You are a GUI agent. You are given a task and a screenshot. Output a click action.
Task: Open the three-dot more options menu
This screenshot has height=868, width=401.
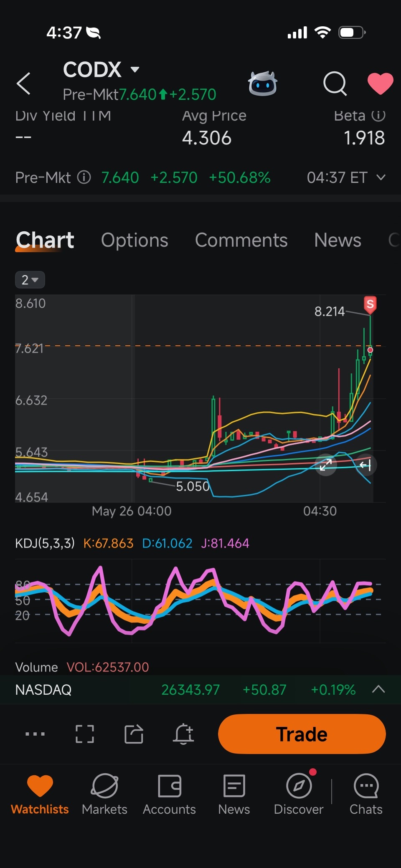click(x=35, y=734)
